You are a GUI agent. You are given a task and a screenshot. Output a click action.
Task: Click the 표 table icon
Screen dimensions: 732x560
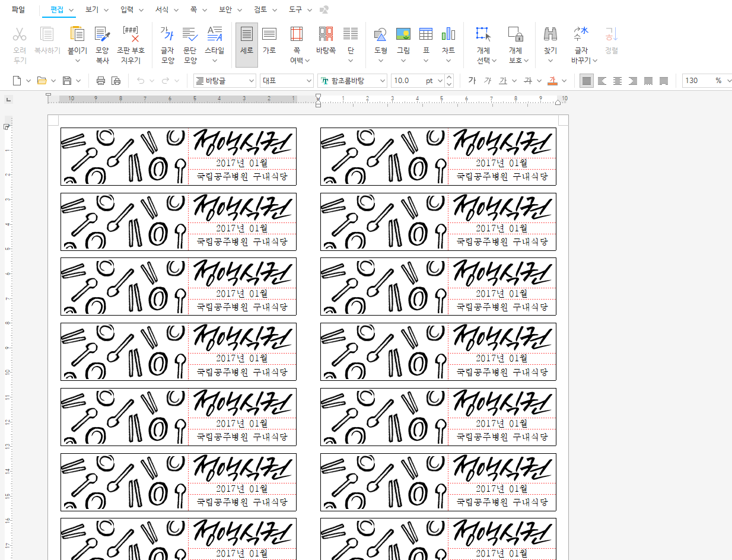pos(425,34)
